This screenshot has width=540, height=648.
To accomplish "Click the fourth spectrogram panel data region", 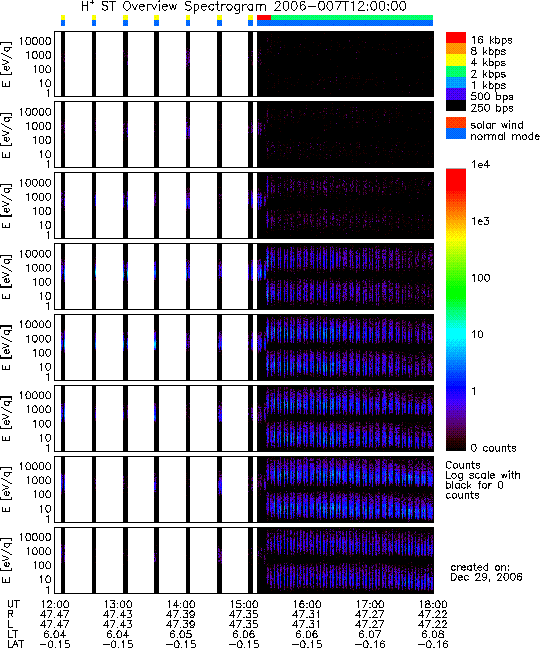I will [244, 276].
